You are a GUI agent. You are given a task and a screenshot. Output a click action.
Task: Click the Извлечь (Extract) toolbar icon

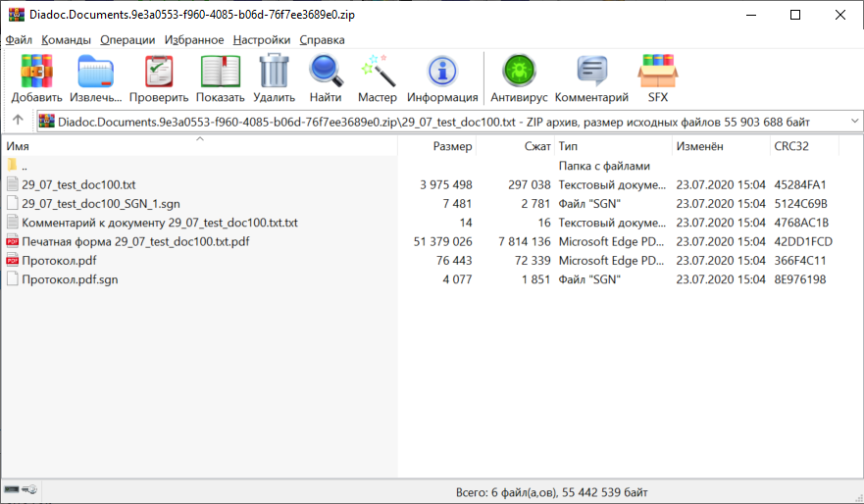(x=95, y=71)
